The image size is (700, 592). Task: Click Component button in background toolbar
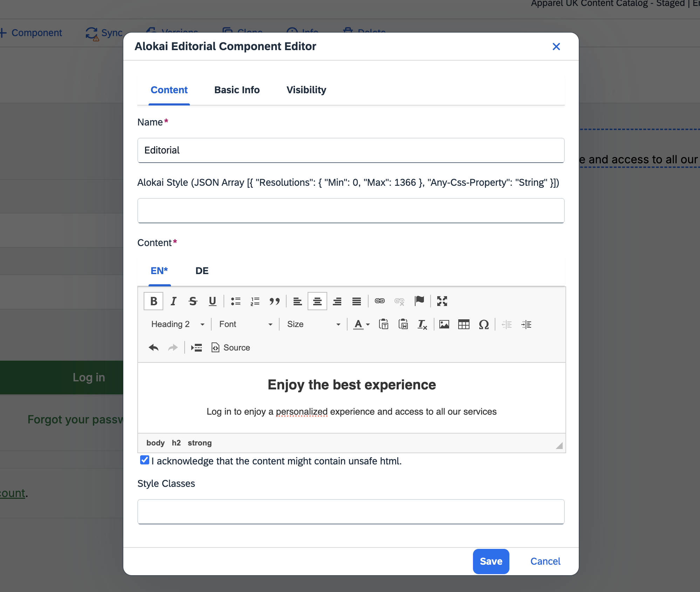(x=32, y=33)
